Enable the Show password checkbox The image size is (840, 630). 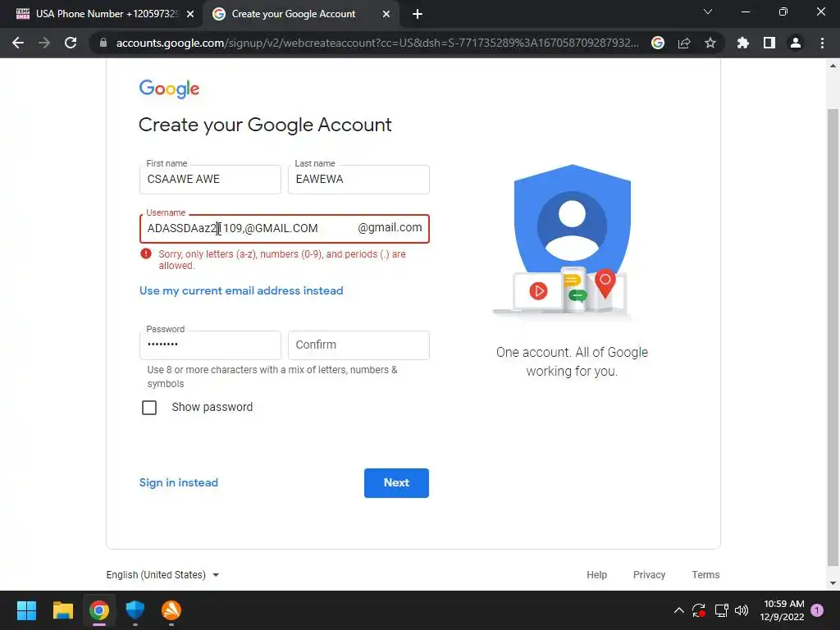pos(149,408)
